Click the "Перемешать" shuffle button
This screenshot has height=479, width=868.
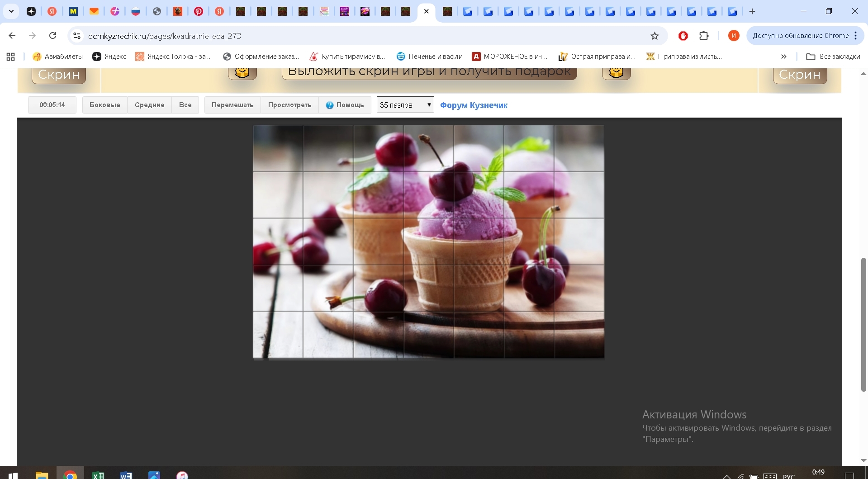(232, 105)
